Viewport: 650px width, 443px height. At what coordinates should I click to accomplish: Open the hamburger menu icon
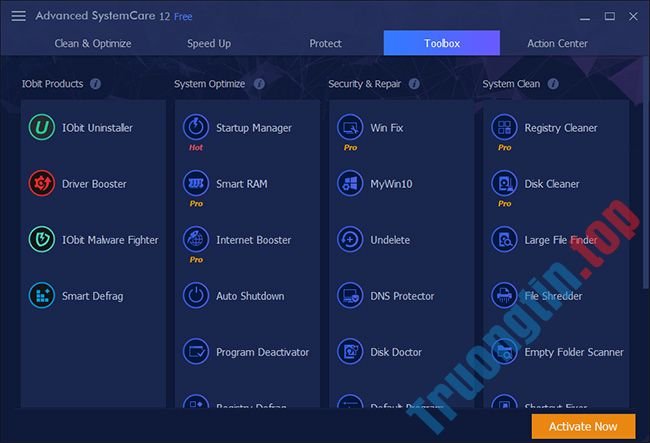18,16
